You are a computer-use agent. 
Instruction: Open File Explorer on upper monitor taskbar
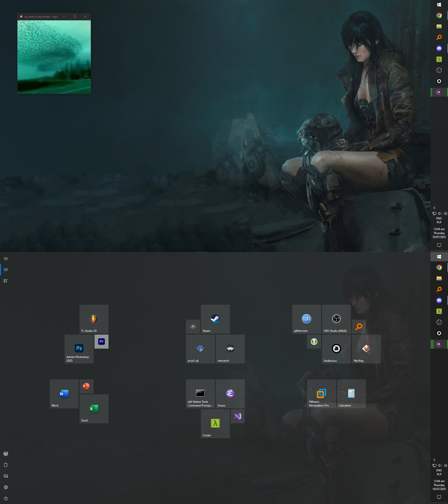point(439,26)
